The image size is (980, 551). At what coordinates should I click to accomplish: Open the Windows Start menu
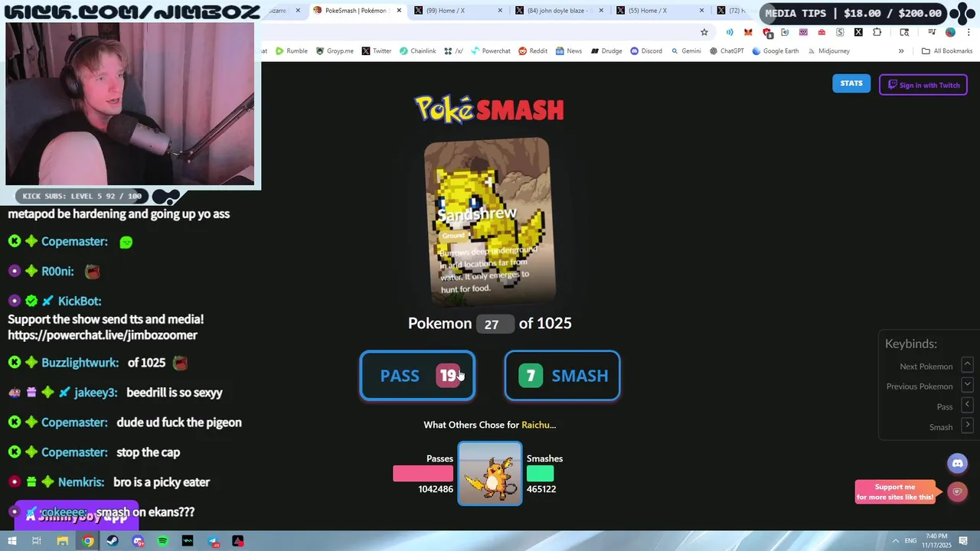tap(13, 541)
